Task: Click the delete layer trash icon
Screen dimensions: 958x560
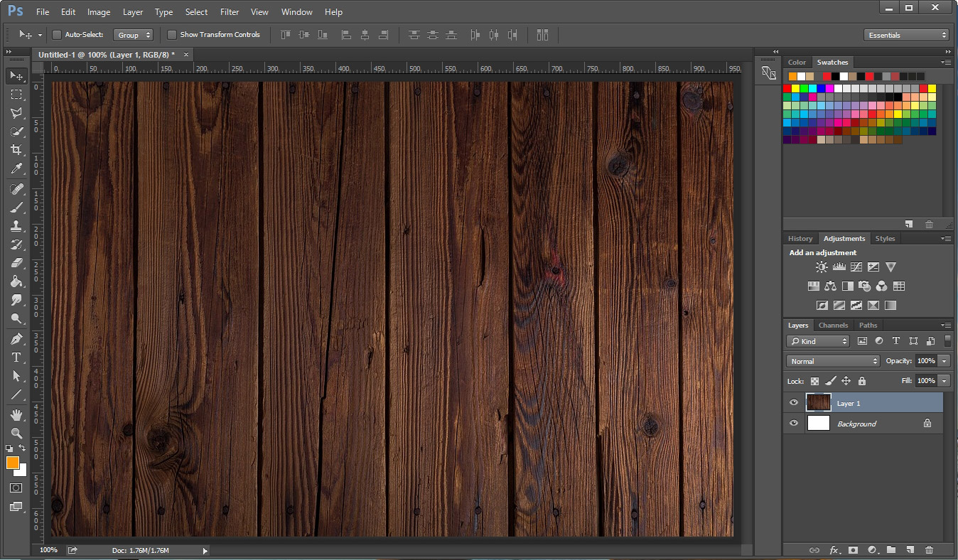Action: tap(929, 550)
